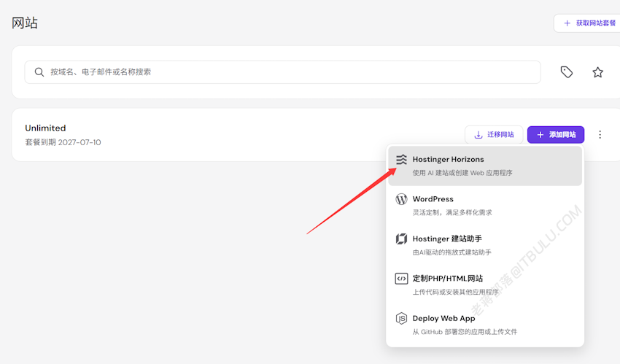620x364 pixels.
Task: Choose 定制PHP/HTML网站 option
Action: [x=485, y=284]
